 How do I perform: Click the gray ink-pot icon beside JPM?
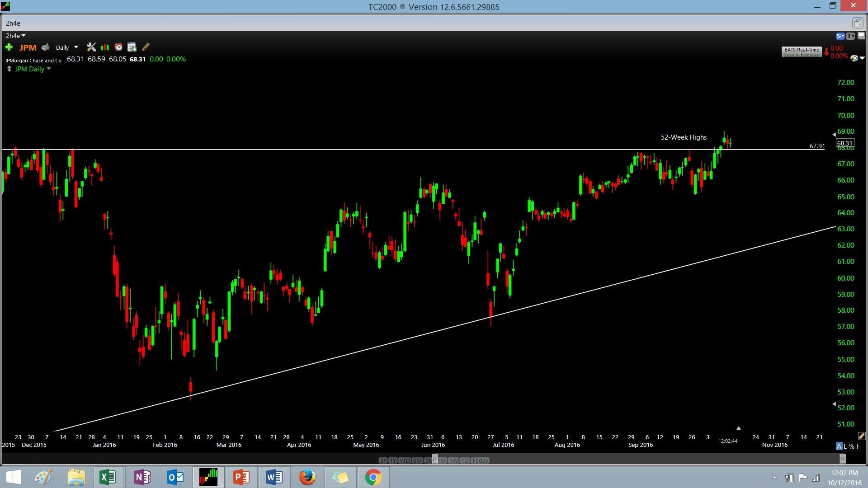pyautogui.click(x=46, y=47)
